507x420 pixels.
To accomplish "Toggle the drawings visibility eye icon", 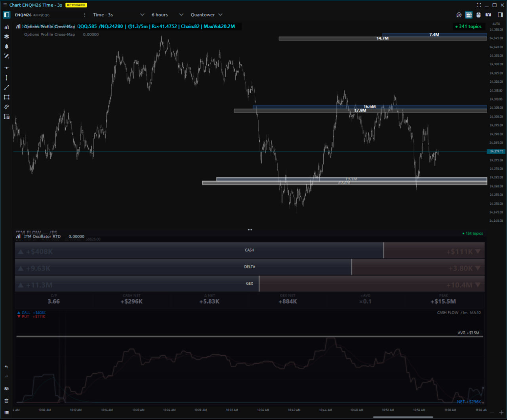I will tap(6, 389).
